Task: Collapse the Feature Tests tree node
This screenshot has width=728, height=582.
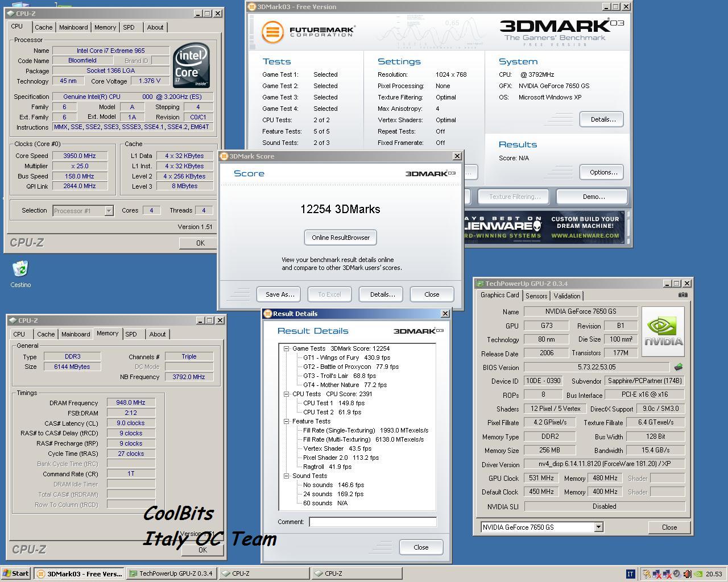Action: [x=287, y=421]
